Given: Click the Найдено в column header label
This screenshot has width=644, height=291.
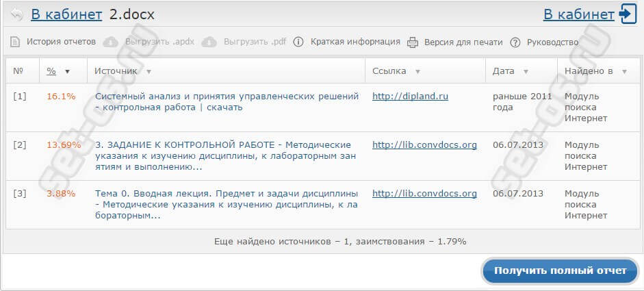Looking at the screenshot, I should click(x=589, y=71).
